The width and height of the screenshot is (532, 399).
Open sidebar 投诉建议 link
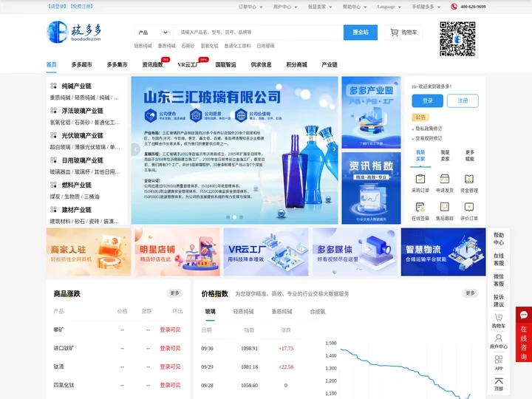[499, 301]
